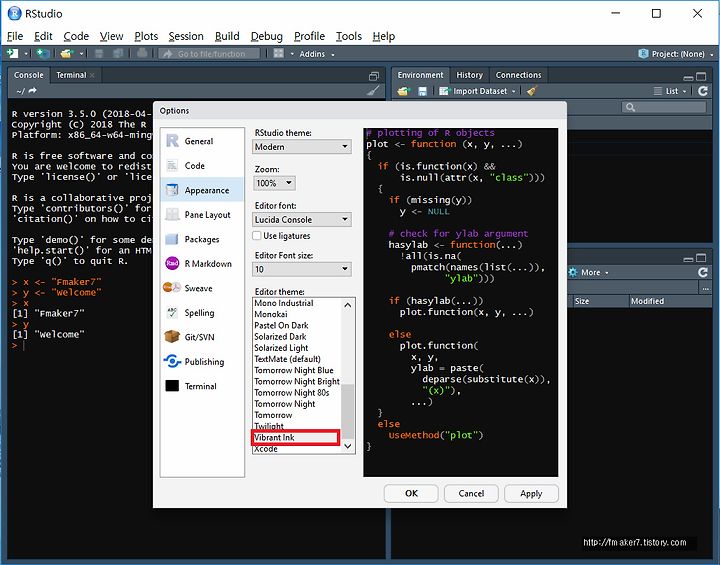
Task: Enable Use ligatures checkbox
Action: pyautogui.click(x=257, y=236)
